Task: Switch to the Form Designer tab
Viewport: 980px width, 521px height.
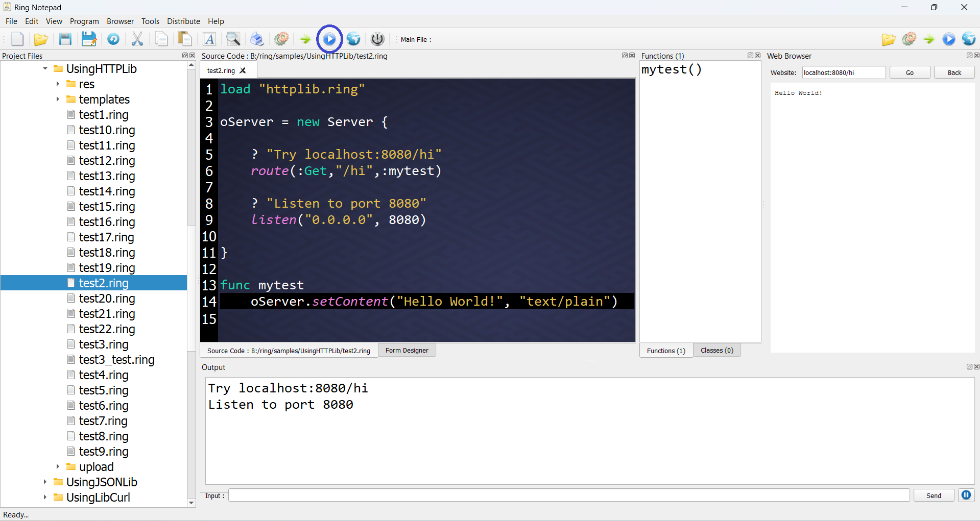Action: 407,350
